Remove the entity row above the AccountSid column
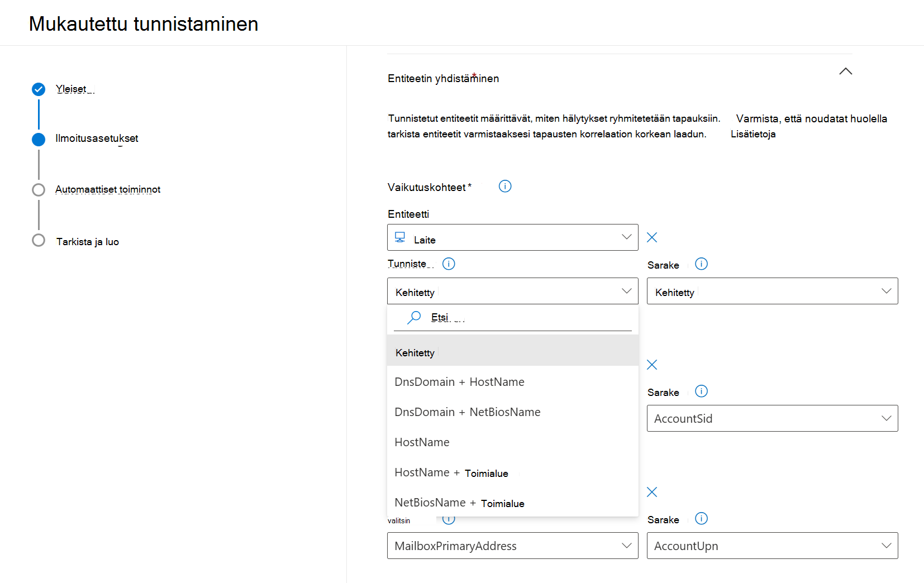The width and height of the screenshot is (924, 583). tap(651, 365)
